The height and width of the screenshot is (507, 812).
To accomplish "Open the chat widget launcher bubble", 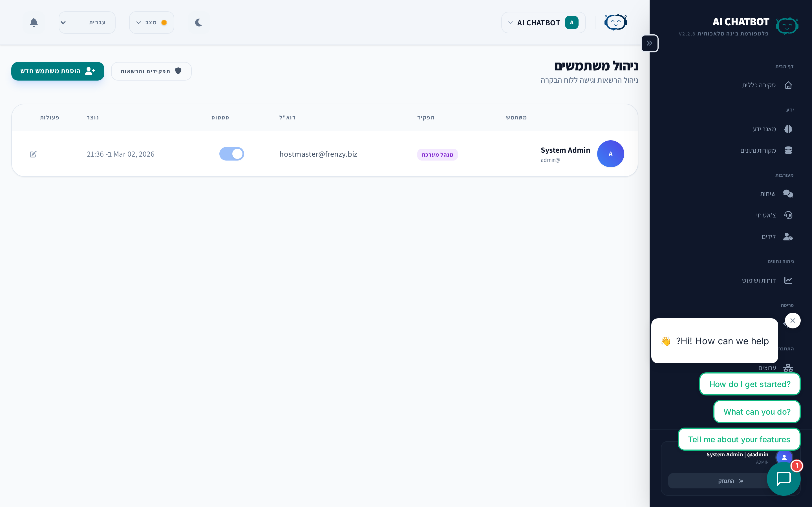I will [x=784, y=479].
